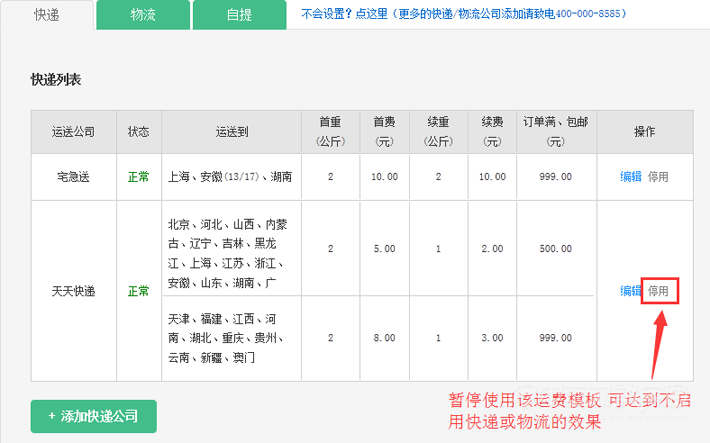The image size is (710, 443).
Task: Click 编辑 for 宅急送 row
Action: pos(631,177)
